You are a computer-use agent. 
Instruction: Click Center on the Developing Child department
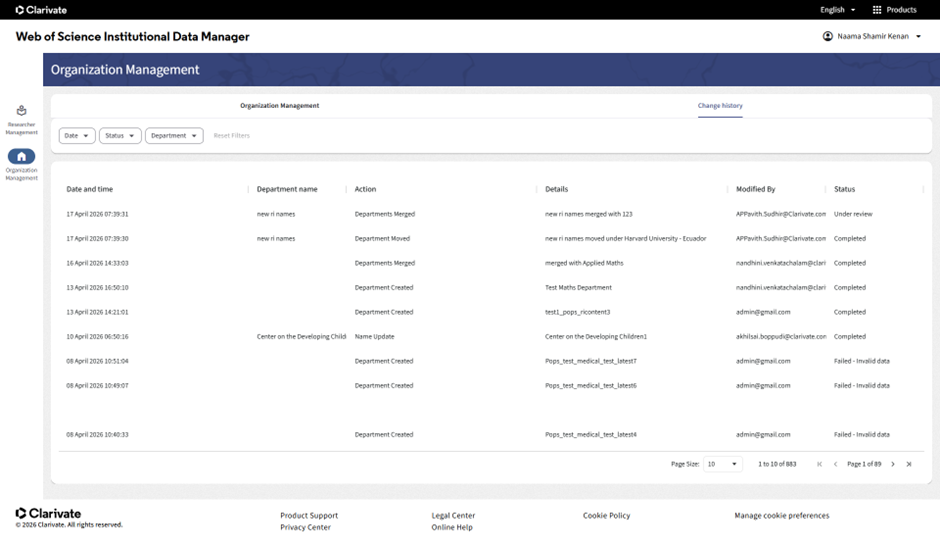[x=301, y=337]
